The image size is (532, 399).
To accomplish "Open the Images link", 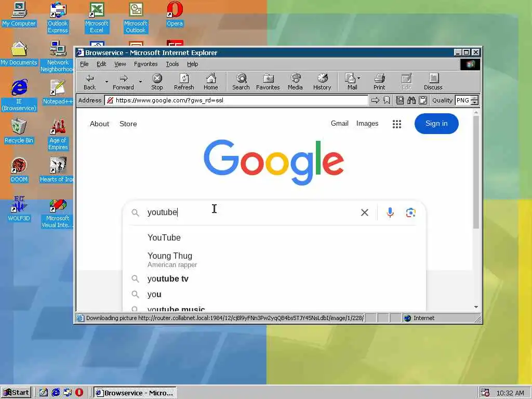I will [x=367, y=124].
